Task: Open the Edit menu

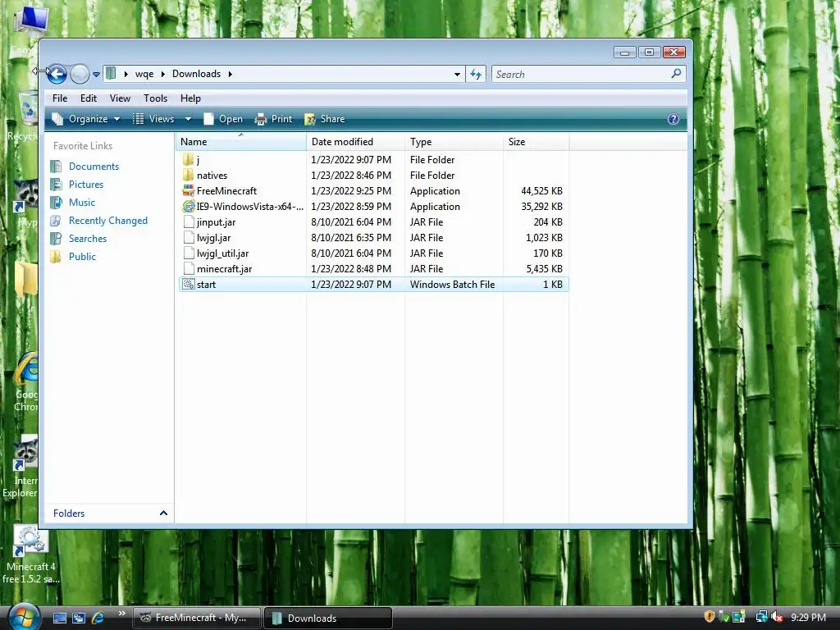Action: pyautogui.click(x=89, y=98)
